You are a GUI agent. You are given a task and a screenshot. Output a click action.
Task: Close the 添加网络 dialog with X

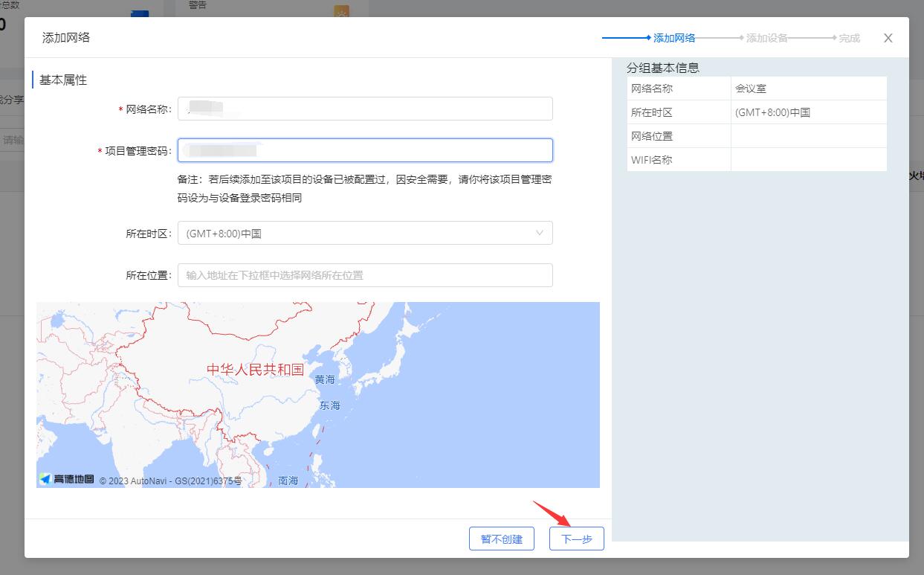pos(888,38)
